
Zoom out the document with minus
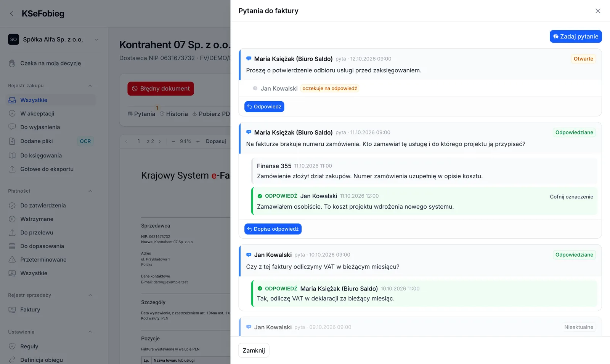pos(173,142)
